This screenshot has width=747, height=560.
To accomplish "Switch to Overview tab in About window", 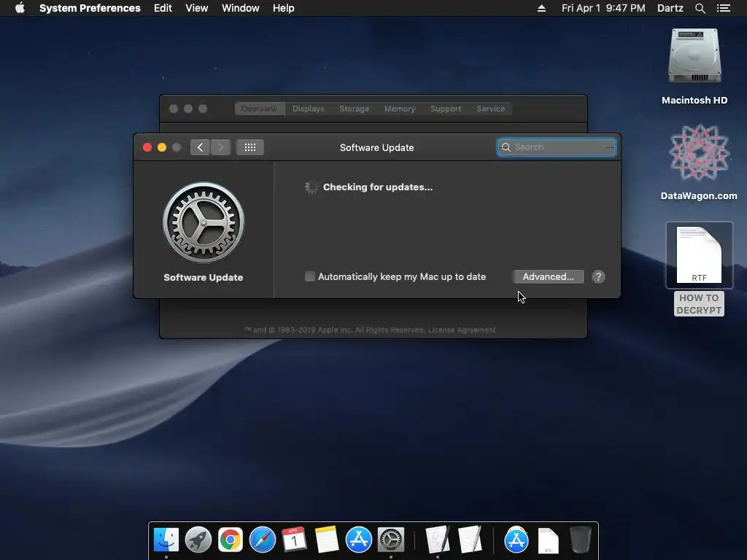I will [x=260, y=109].
